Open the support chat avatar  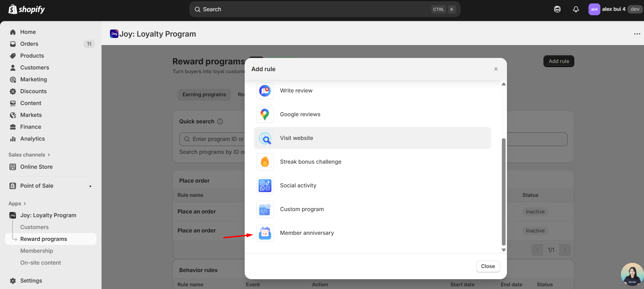(x=631, y=274)
